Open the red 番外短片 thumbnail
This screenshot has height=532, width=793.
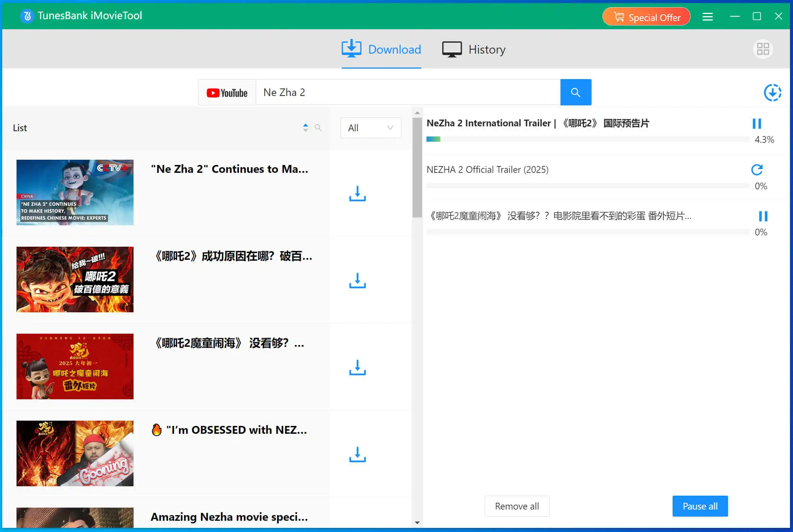(x=75, y=366)
